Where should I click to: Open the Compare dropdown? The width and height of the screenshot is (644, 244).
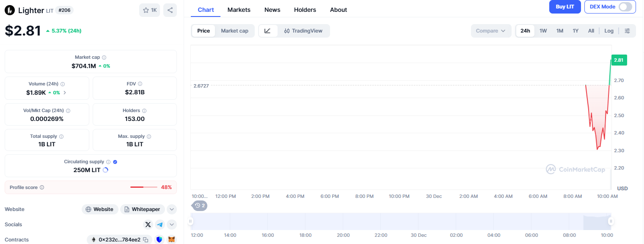click(490, 31)
